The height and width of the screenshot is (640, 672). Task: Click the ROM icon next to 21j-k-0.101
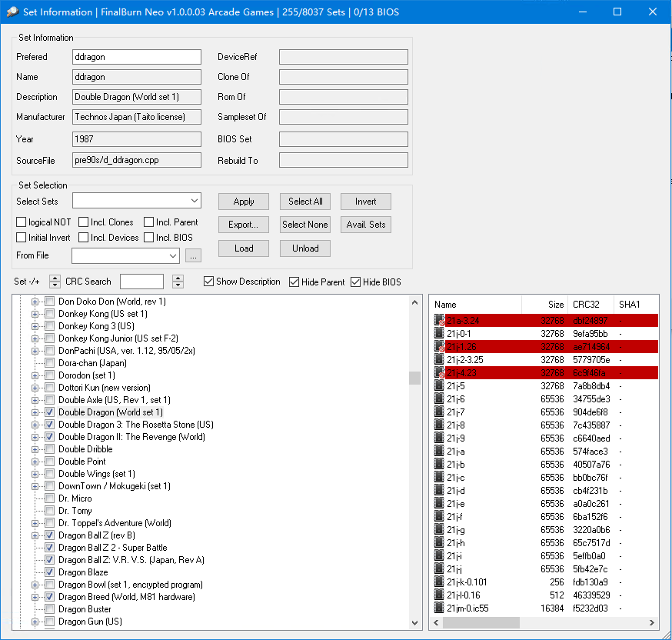coord(439,582)
